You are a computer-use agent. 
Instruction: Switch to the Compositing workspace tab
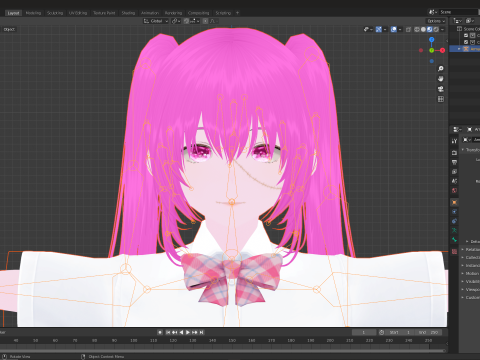198,13
